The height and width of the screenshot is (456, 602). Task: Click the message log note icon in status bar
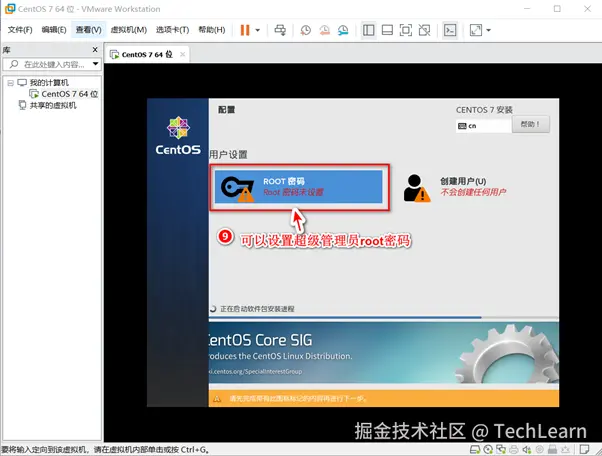point(584,449)
